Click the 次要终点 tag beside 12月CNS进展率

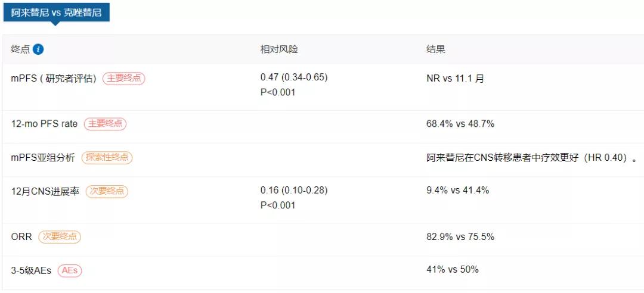[107, 191]
